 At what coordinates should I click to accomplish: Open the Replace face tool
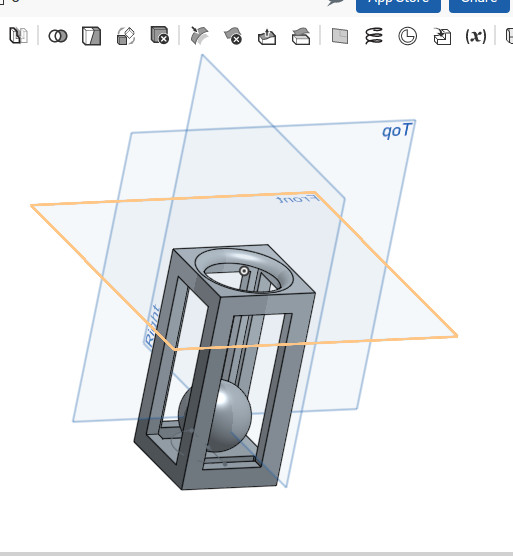click(301, 36)
